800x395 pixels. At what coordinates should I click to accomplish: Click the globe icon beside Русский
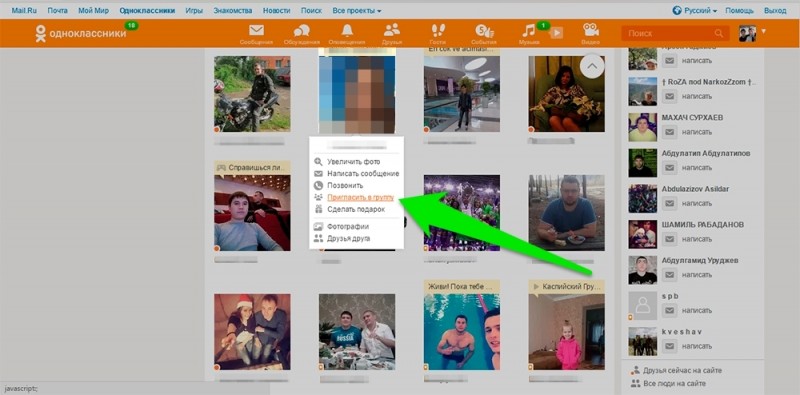click(677, 10)
